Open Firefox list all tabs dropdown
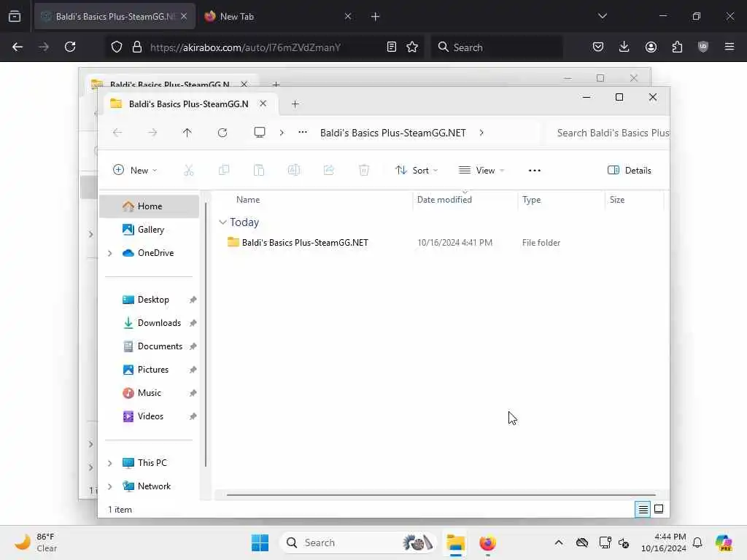747x560 pixels. tap(603, 16)
